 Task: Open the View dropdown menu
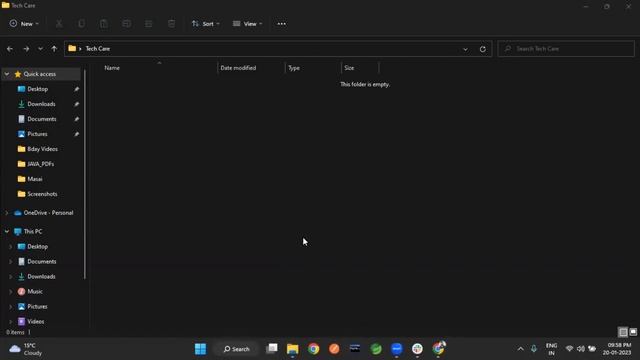247,24
